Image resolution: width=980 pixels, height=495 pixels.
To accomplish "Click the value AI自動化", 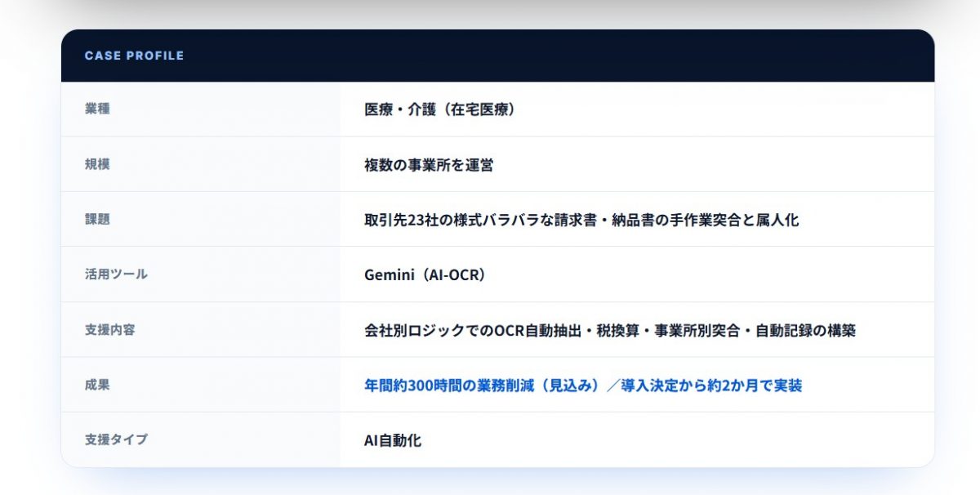I will pyautogui.click(x=393, y=440).
